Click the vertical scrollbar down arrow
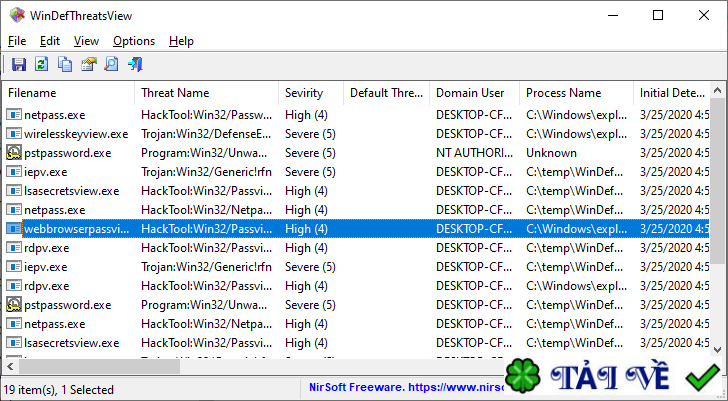 click(717, 349)
